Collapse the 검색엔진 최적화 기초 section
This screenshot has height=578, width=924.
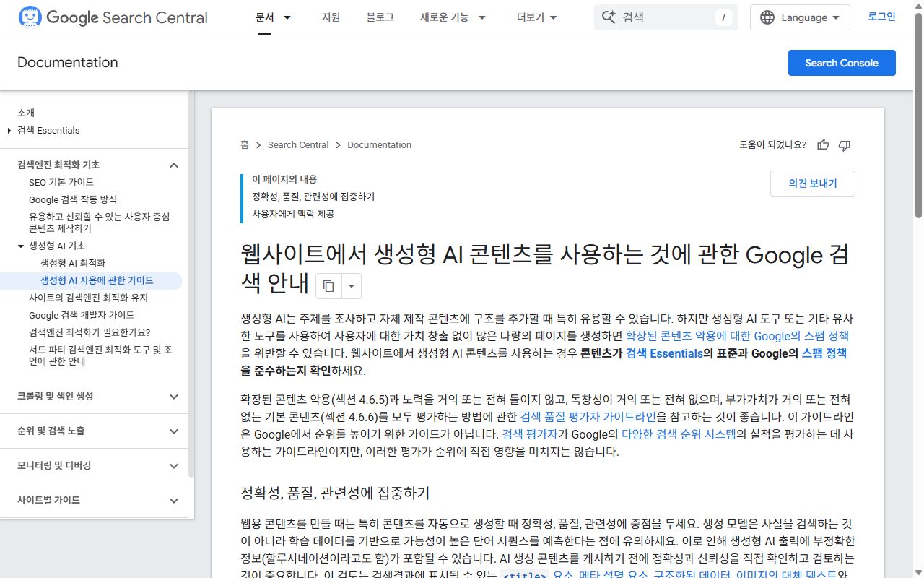click(173, 165)
